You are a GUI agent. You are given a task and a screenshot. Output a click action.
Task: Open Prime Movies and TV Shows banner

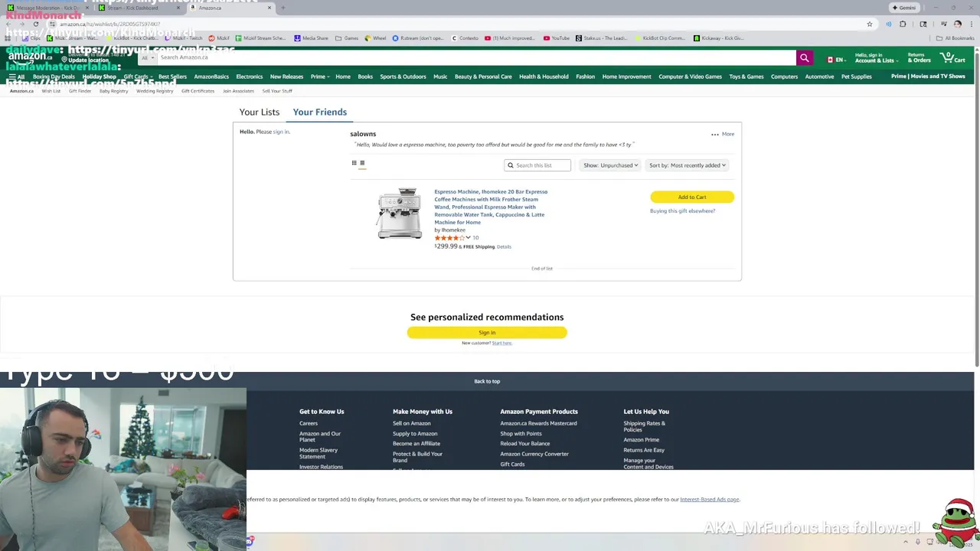[x=928, y=77]
